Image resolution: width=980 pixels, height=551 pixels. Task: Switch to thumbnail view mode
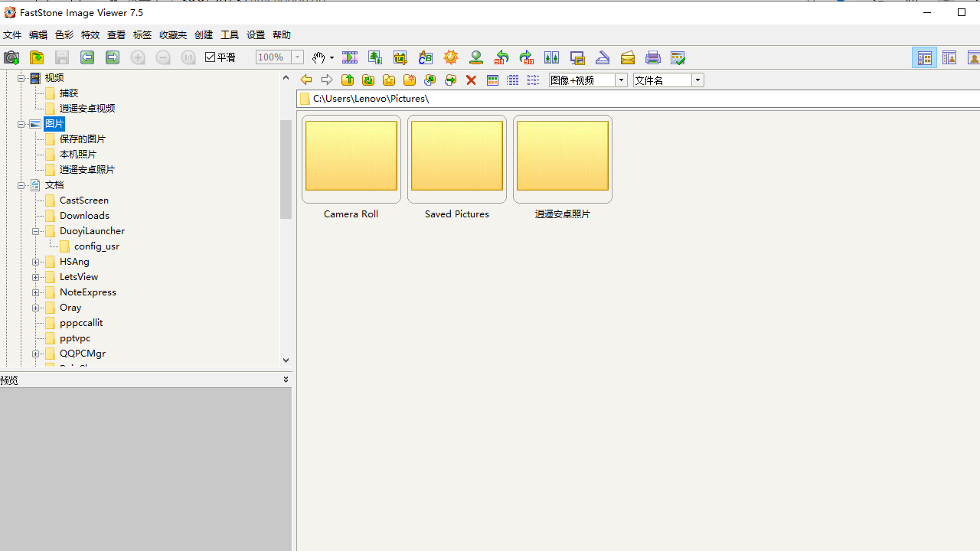coord(492,80)
